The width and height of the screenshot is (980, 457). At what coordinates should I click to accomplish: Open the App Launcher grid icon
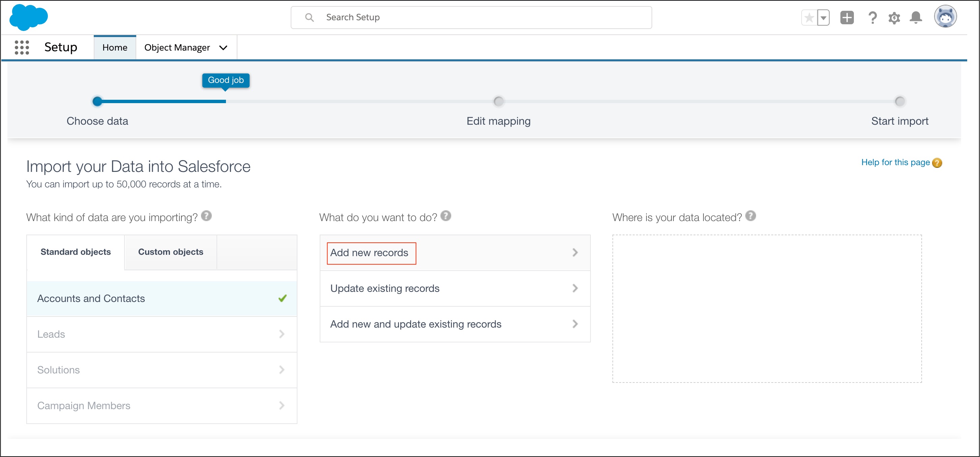click(x=22, y=48)
